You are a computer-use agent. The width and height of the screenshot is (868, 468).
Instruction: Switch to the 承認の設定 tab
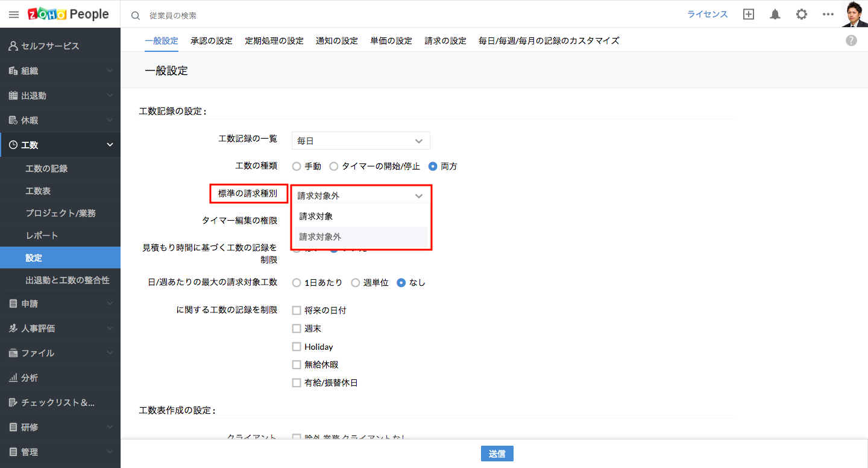tap(211, 41)
